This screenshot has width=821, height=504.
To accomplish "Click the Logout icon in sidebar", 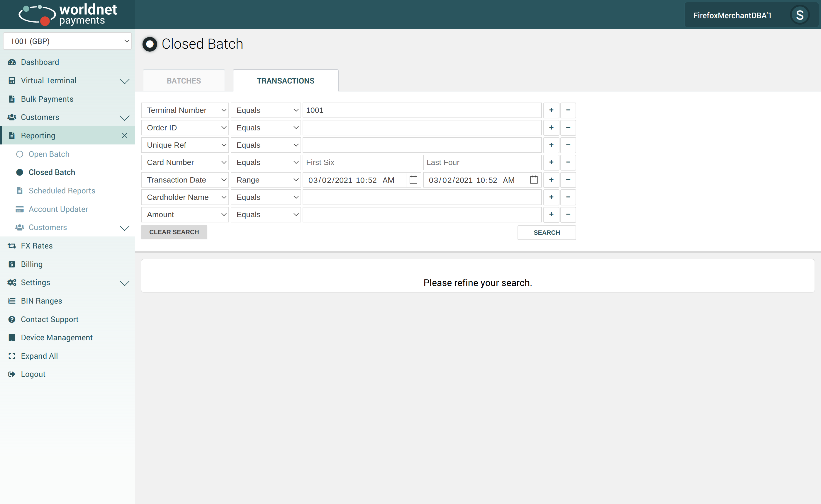I will click(x=12, y=374).
